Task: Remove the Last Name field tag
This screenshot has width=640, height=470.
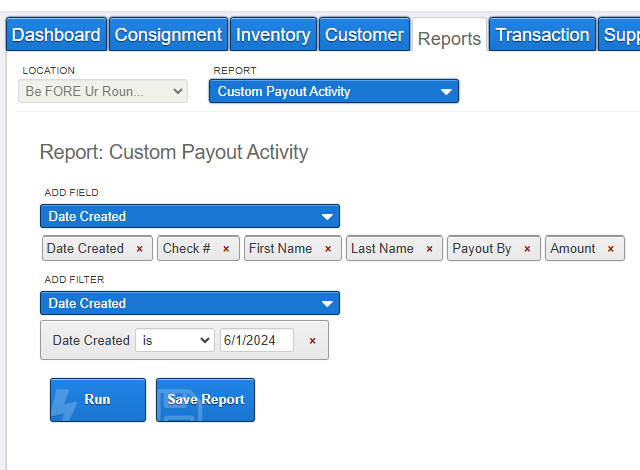Action: tap(429, 249)
